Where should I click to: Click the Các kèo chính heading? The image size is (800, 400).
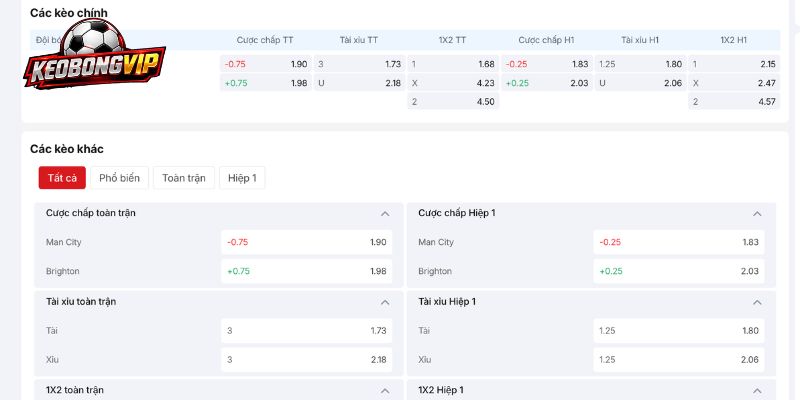69,13
